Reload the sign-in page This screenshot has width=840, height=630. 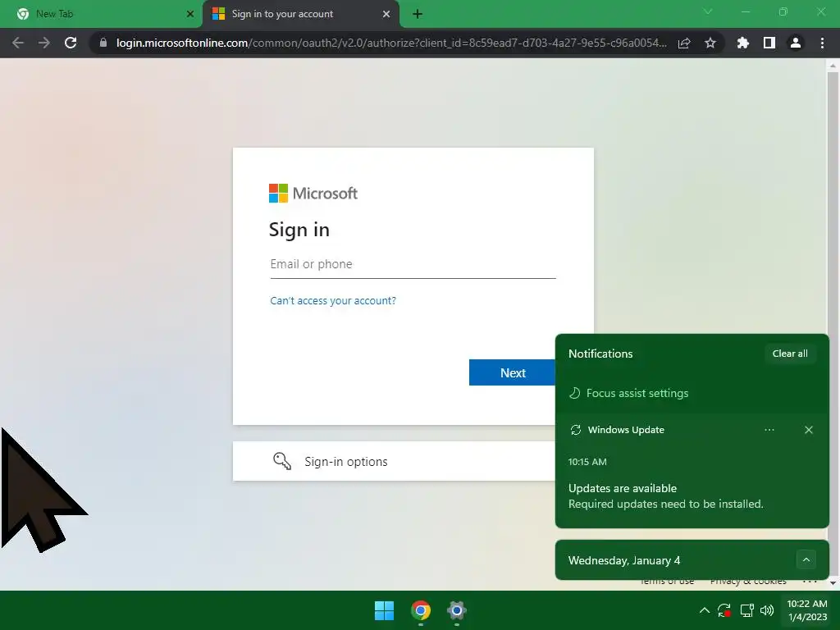pos(71,43)
